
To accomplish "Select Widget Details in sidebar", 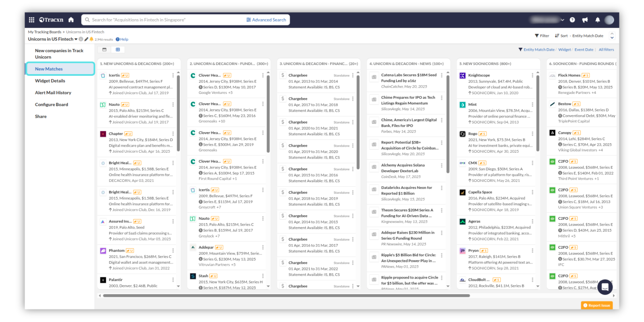I will [x=50, y=81].
